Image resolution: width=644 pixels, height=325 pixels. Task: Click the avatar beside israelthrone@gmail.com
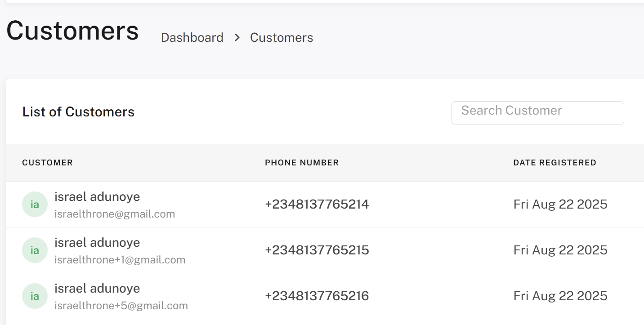coord(35,205)
